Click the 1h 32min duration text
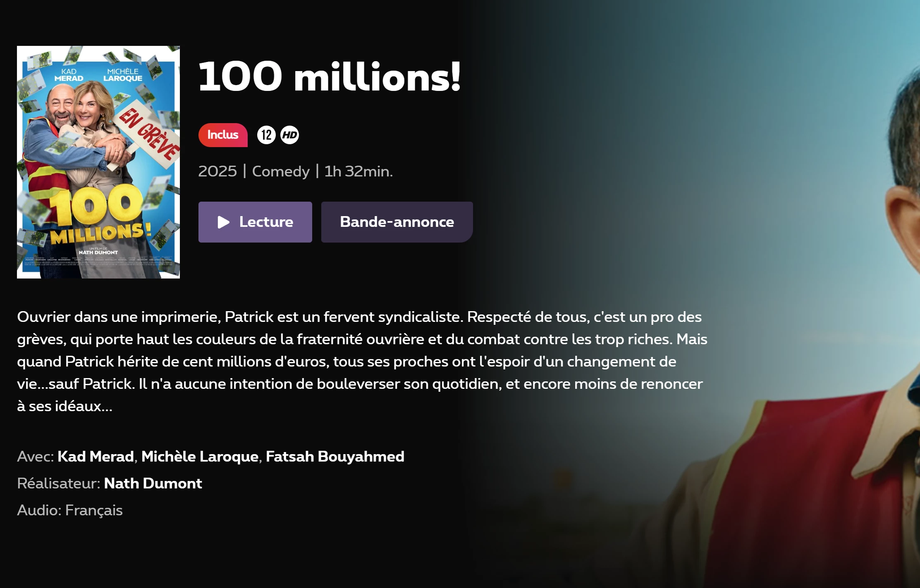 [x=358, y=171]
